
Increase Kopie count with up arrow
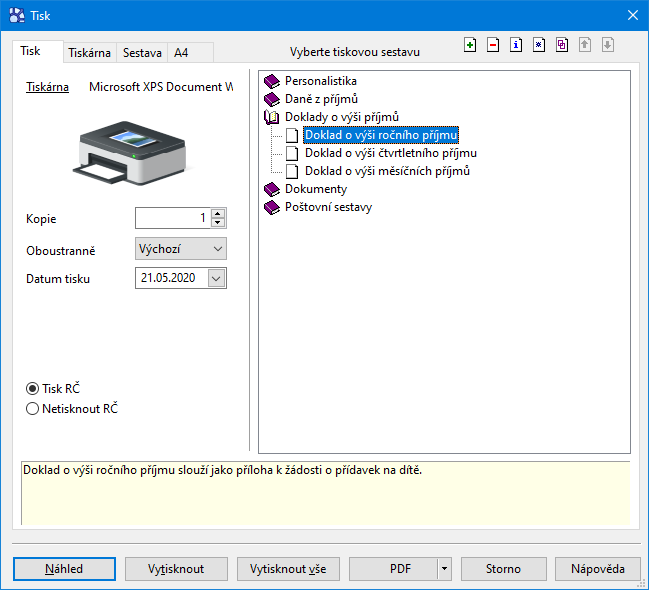[218, 213]
